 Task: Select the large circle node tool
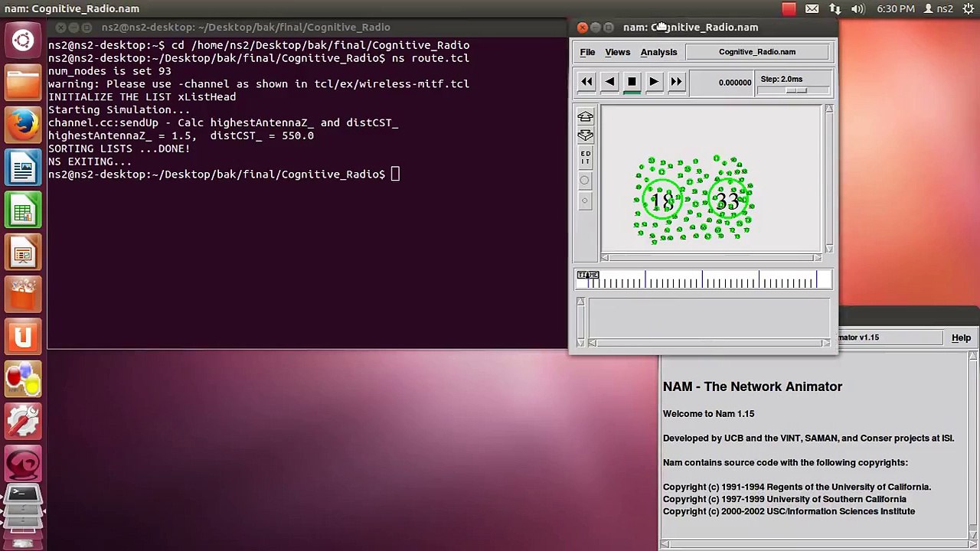584,181
